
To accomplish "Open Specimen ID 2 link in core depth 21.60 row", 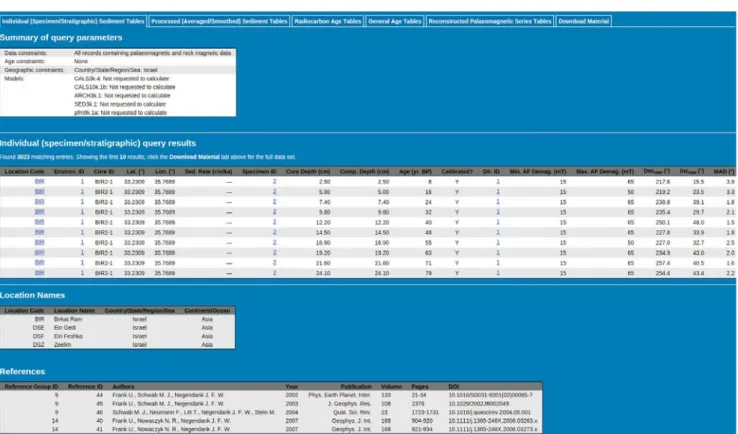I will pos(274,263).
